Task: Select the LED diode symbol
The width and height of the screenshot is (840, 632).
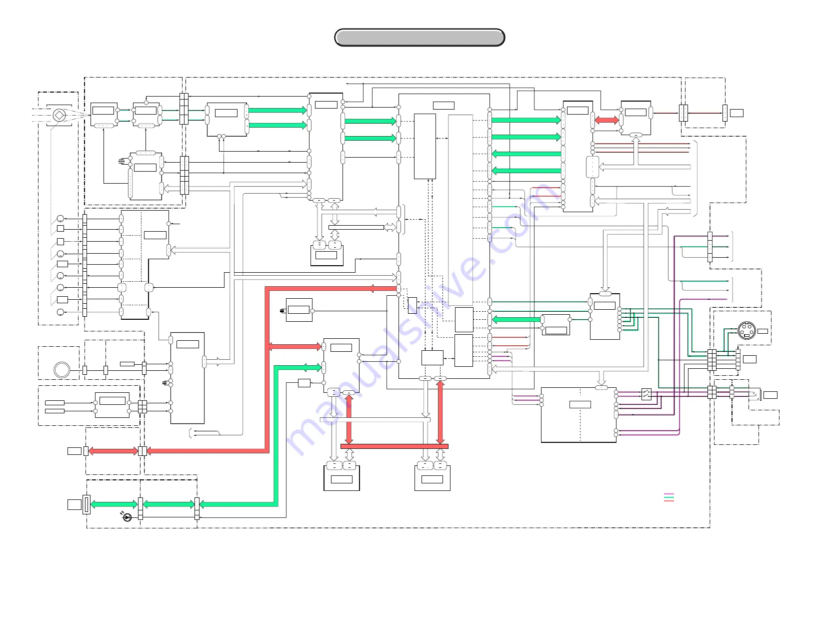Action: click(126, 516)
